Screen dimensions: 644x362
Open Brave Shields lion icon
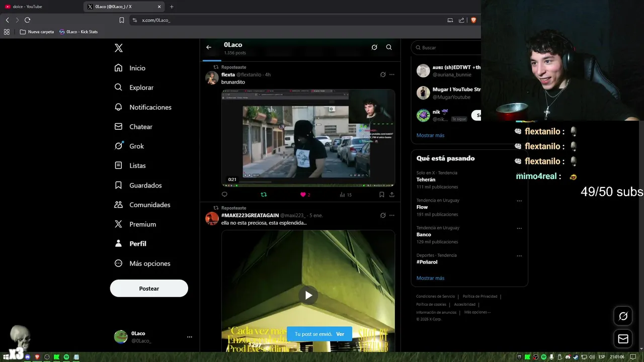(x=473, y=20)
